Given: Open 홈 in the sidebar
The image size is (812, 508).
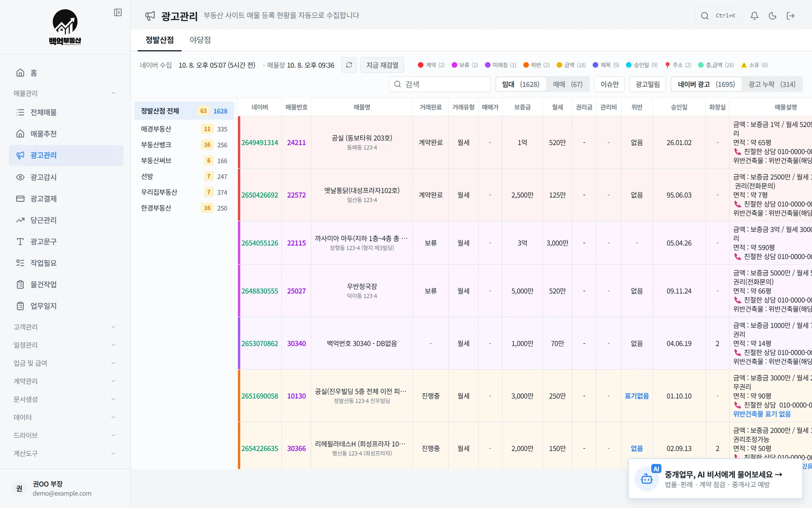Looking at the screenshot, I should click(66, 73).
